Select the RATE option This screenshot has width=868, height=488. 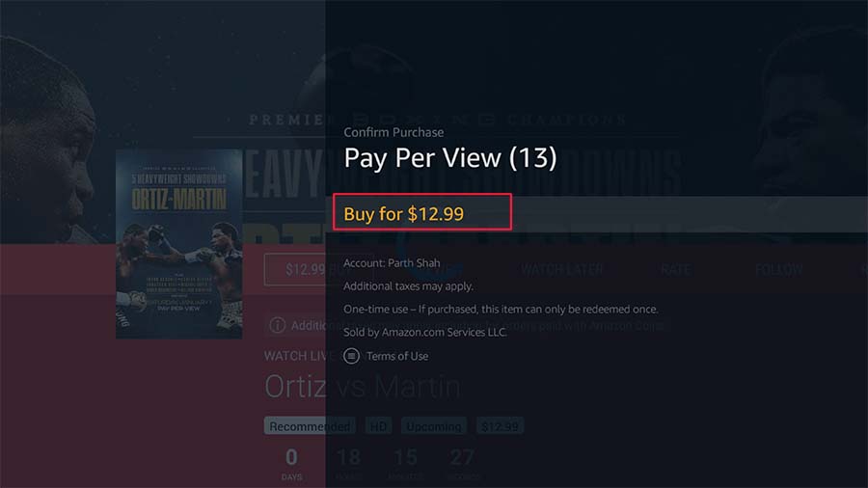pyautogui.click(x=675, y=269)
